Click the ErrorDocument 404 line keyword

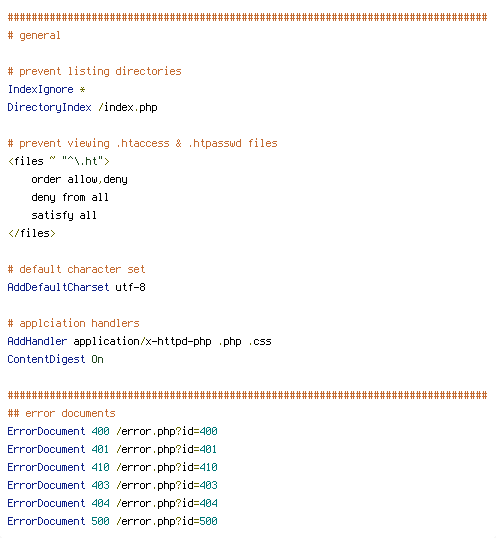(x=46, y=503)
